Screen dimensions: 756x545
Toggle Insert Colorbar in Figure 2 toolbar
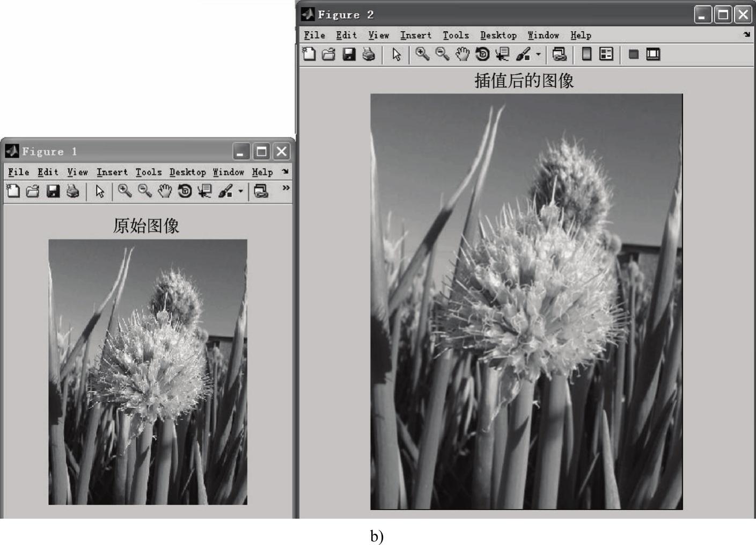pyautogui.click(x=586, y=54)
